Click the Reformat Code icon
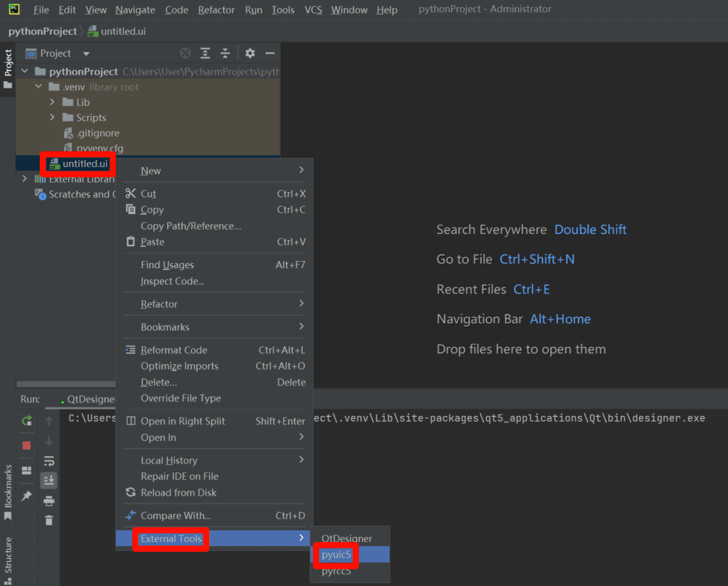This screenshot has height=586, width=728. point(131,350)
